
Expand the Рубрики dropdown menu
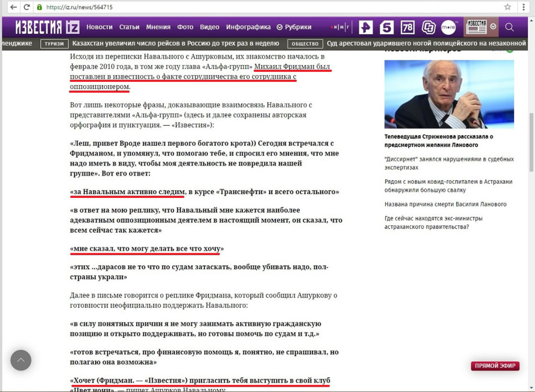[294, 27]
